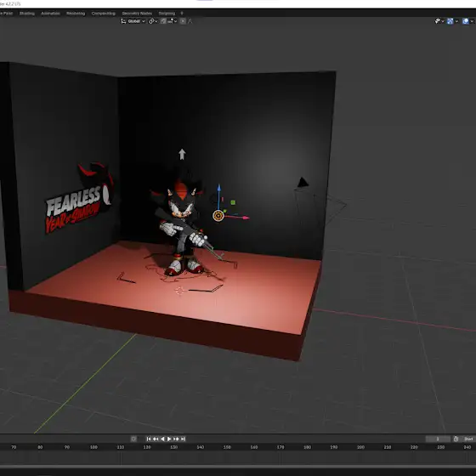Jump to the timeline start frame
476x476 pixels.
pyautogui.click(x=149, y=439)
